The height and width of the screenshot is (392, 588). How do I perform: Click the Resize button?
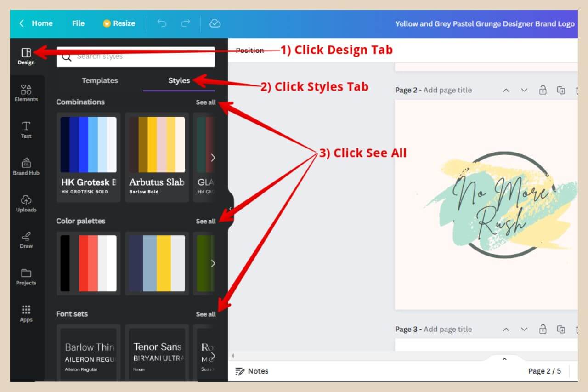(119, 23)
